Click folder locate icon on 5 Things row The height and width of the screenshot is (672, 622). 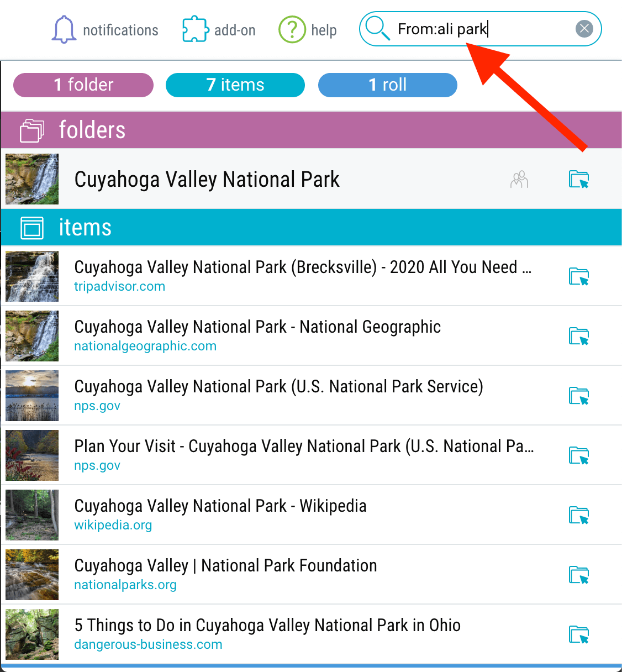click(579, 634)
